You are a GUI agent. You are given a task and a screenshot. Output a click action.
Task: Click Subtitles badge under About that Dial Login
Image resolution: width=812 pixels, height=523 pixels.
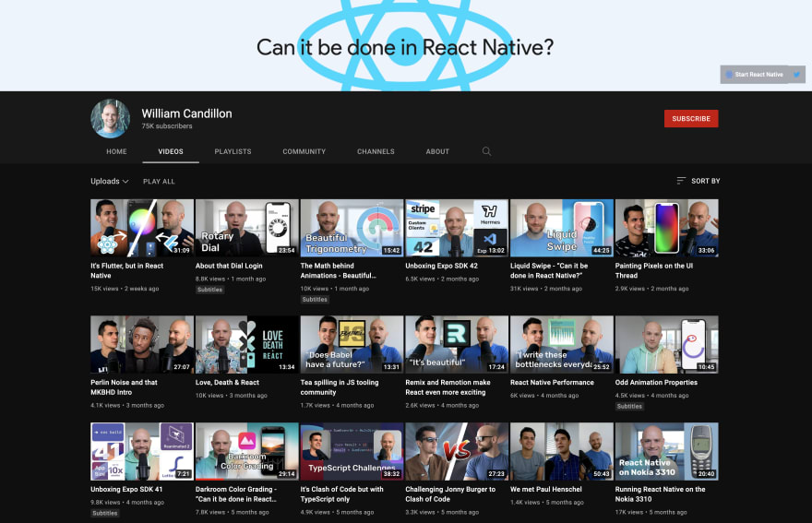coord(209,290)
